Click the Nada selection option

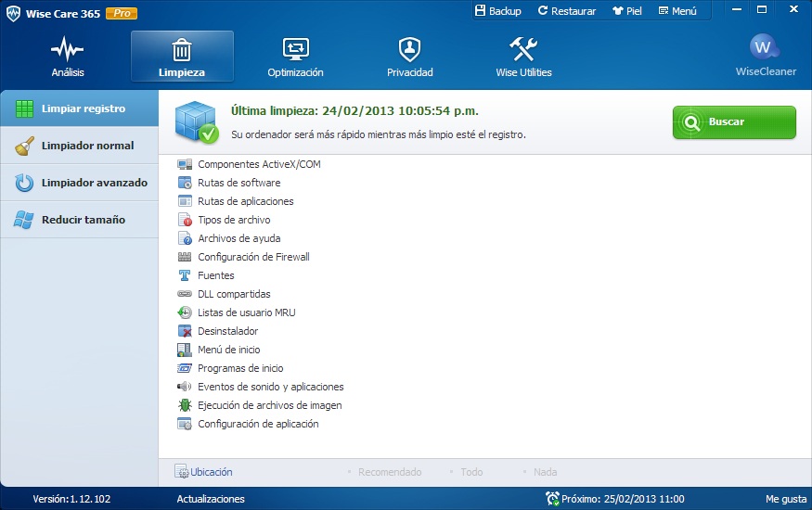click(x=546, y=472)
